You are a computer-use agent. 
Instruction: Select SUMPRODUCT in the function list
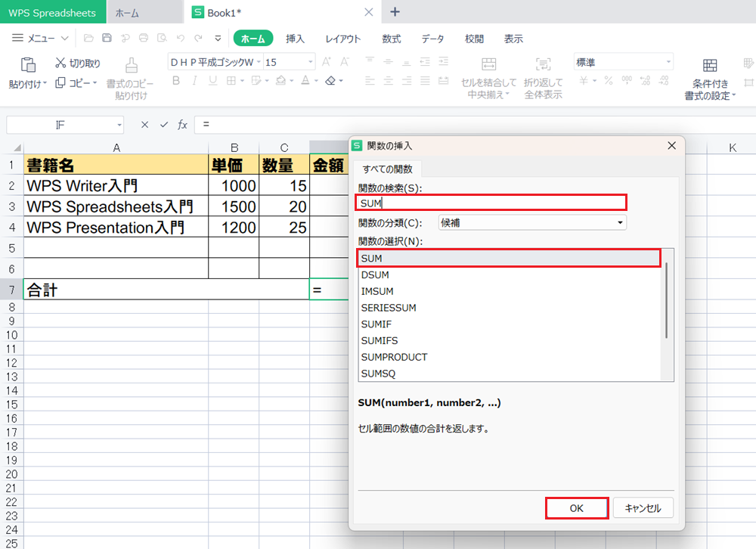pos(510,357)
